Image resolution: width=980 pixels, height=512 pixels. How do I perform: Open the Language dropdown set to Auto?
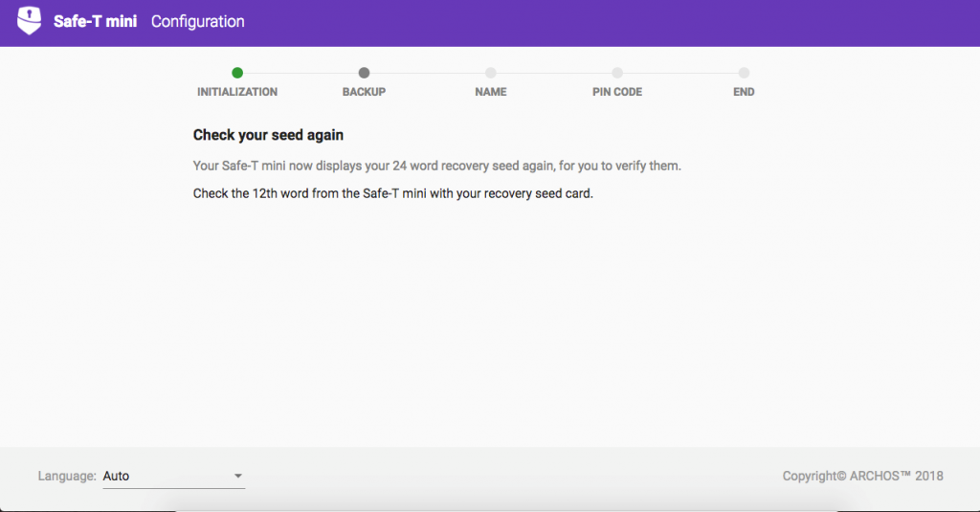[x=174, y=477]
